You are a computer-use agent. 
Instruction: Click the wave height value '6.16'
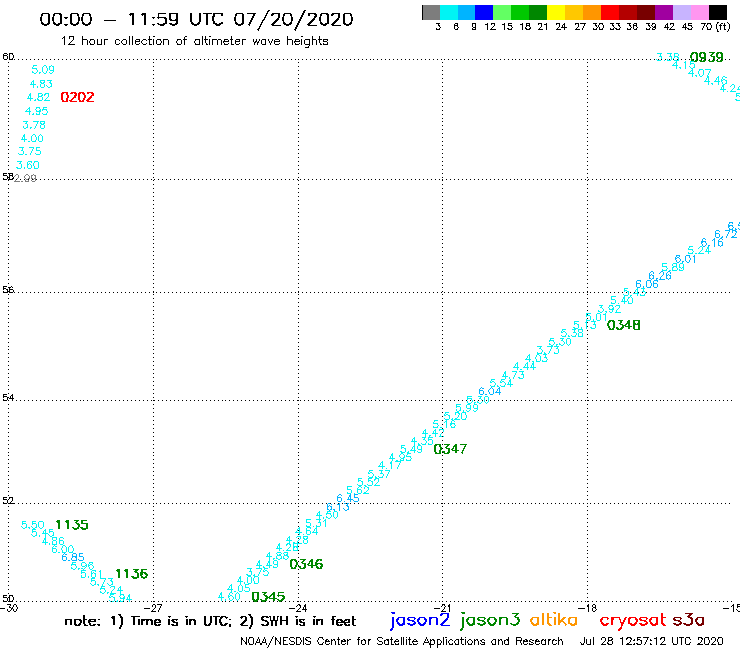click(x=712, y=243)
